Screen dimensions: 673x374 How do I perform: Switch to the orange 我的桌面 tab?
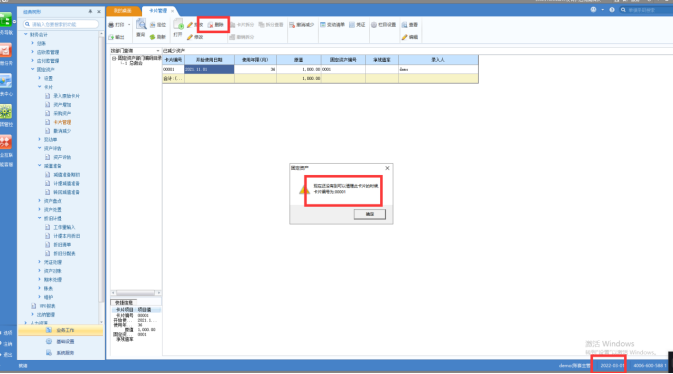[x=123, y=11]
